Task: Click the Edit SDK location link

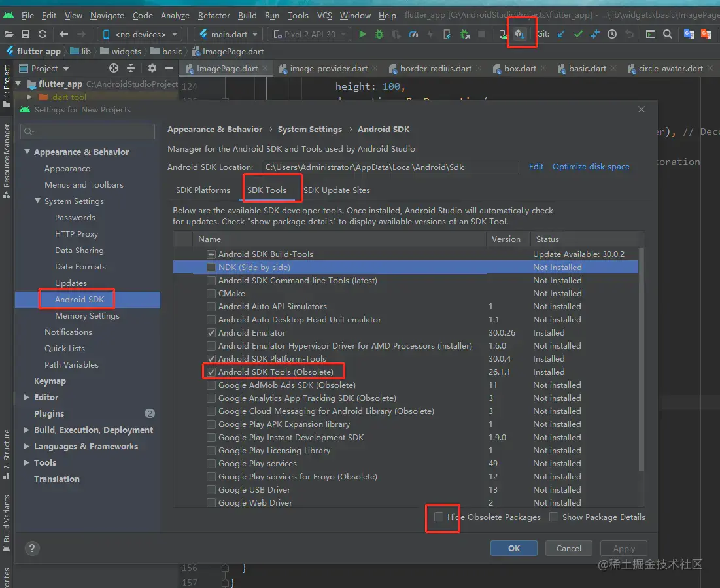Action: 536,167
